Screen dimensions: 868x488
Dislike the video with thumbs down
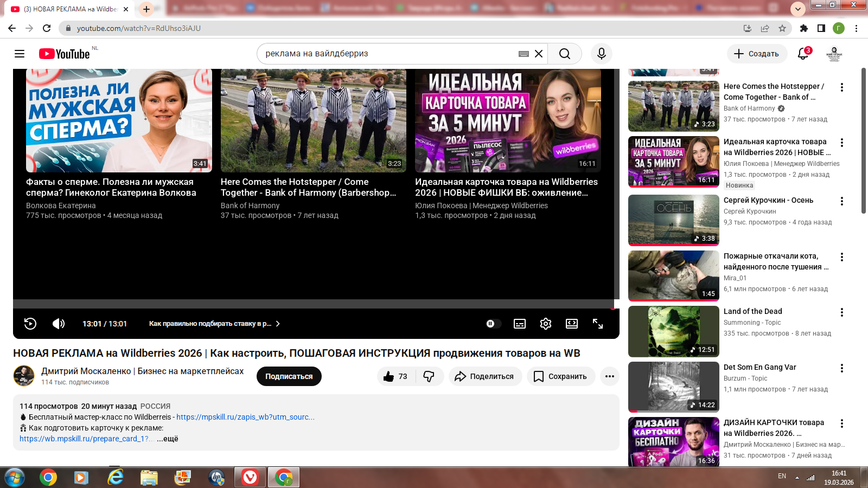click(x=429, y=376)
